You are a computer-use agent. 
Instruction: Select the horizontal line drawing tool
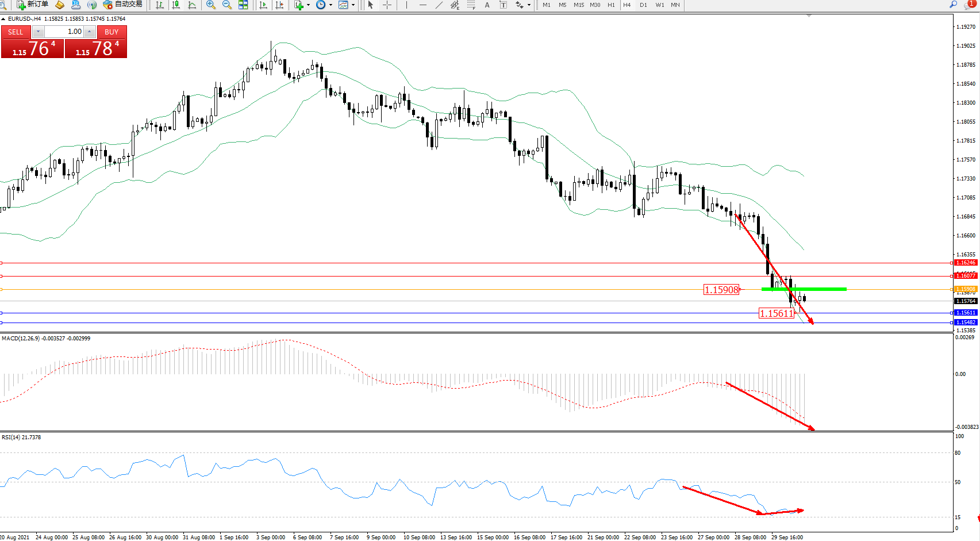pos(423,5)
